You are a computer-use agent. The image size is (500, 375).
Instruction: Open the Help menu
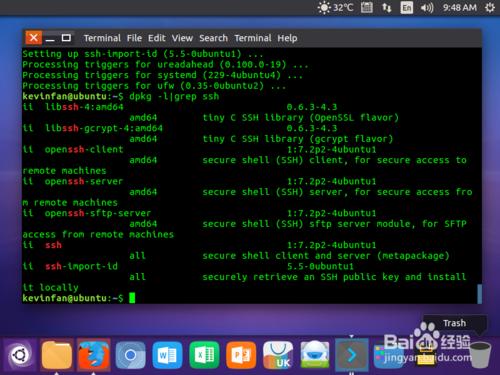pos(287,38)
